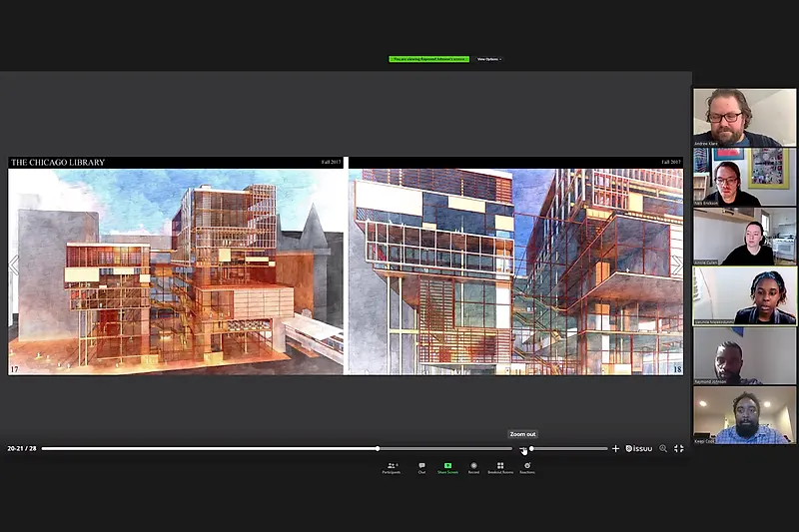Click the page number 17
The image size is (799, 532).
[x=14, y=369]
